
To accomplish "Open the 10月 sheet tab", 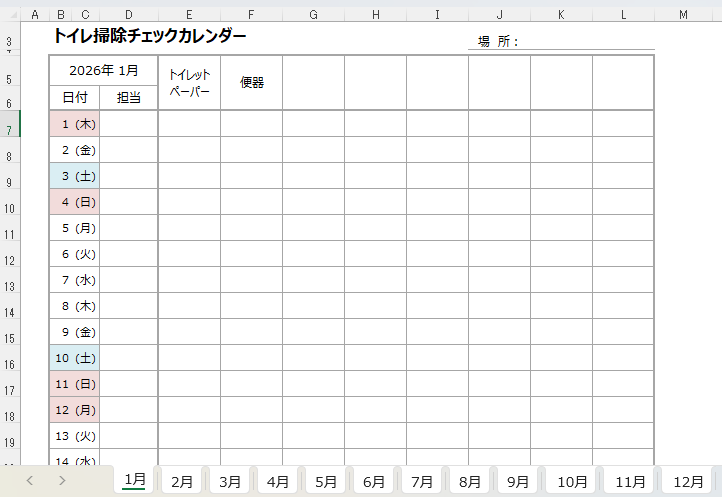I will pyautogui.click(x=573, y=481).
